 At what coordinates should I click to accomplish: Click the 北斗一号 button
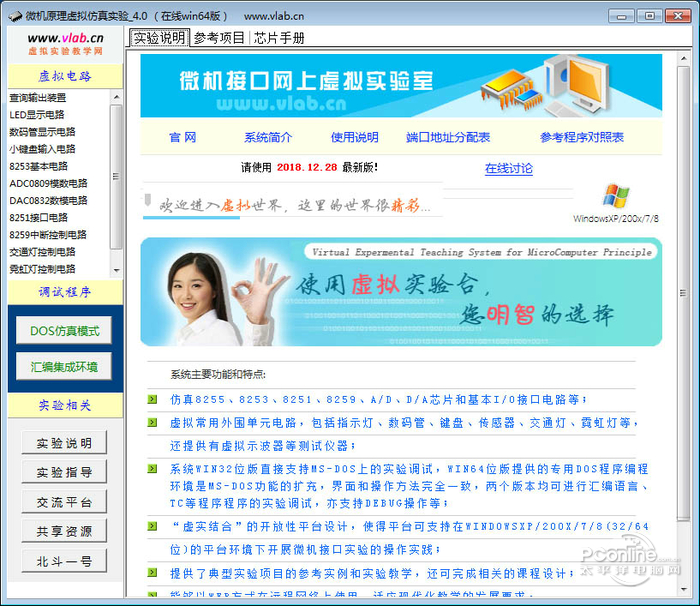point(64,560)
